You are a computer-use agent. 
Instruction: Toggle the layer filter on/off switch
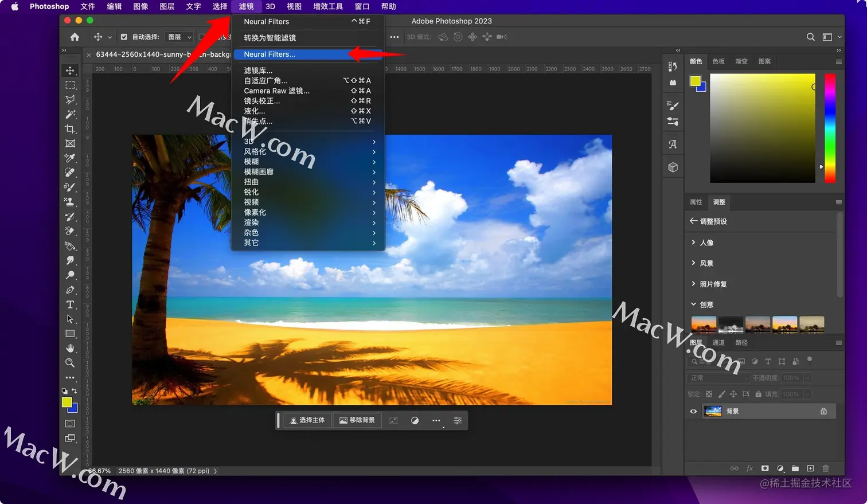[x=810, y=360]
